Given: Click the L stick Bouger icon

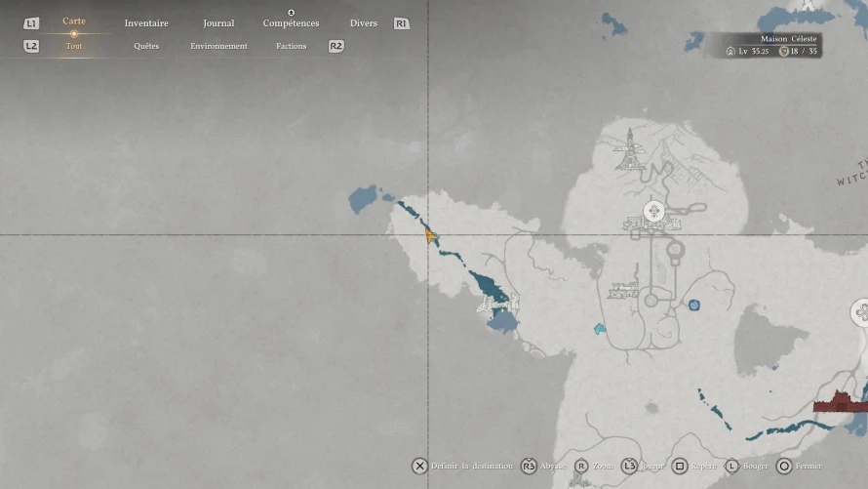Looking at the screenshot, I should [x=731, y=466].
